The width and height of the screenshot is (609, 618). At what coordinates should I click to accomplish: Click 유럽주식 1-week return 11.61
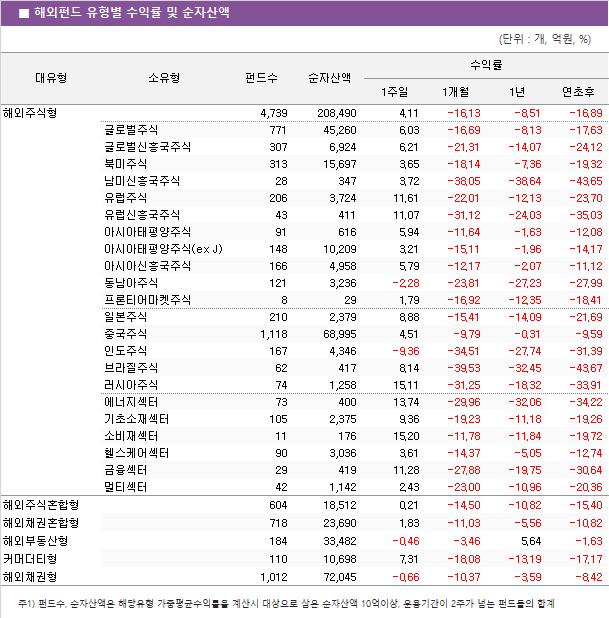coord(406,198)
